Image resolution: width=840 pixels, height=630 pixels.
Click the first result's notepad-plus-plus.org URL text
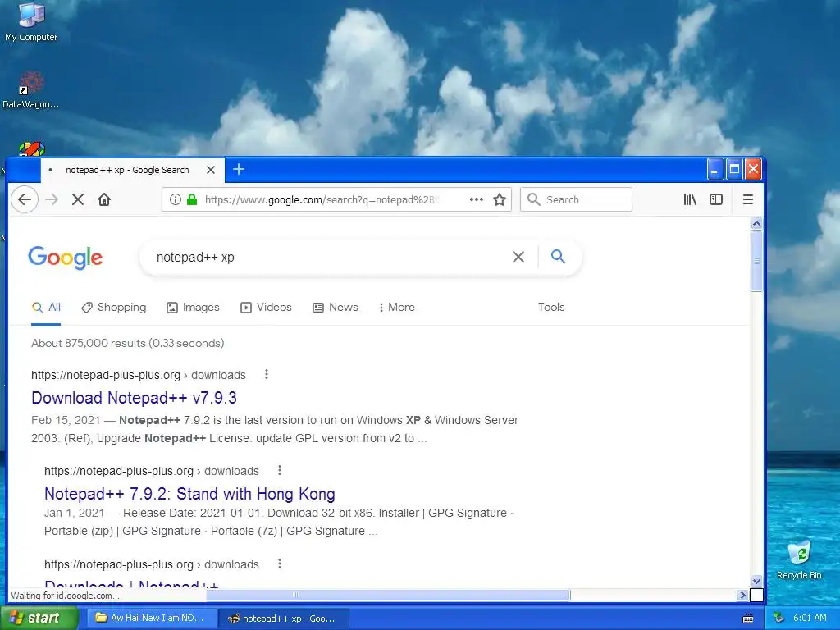tap(106, 375)
